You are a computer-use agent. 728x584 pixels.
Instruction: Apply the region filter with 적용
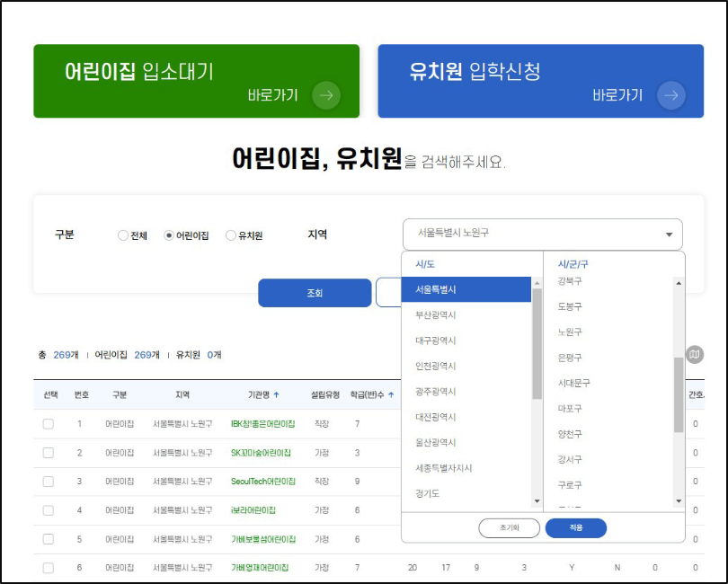click(x=575, y=528)
